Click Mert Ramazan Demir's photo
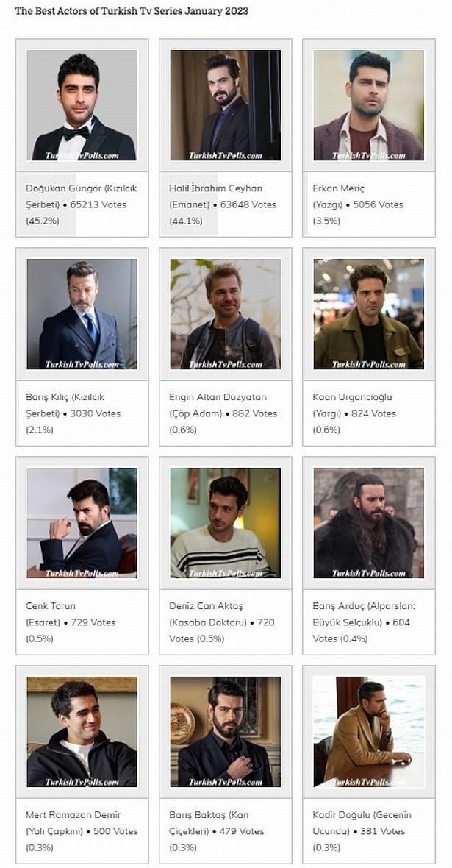The height and width of the screenshot is (868, 452). tap(82, 732)
